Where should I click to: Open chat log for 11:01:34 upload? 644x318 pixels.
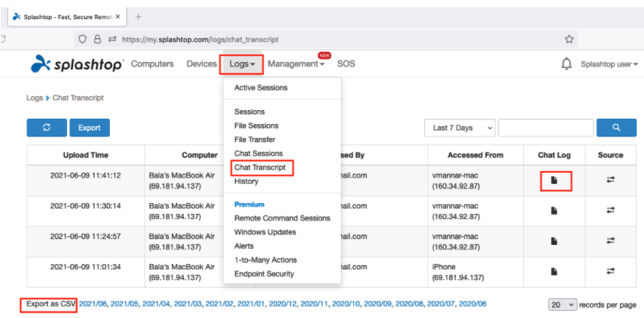pos(554,272)
